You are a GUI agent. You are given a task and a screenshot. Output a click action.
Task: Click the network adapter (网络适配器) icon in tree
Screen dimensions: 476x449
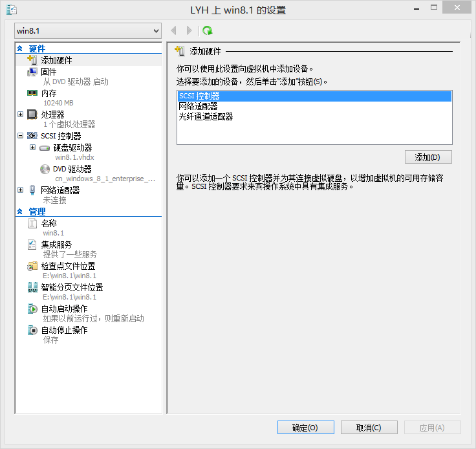[x=32, y=190]
